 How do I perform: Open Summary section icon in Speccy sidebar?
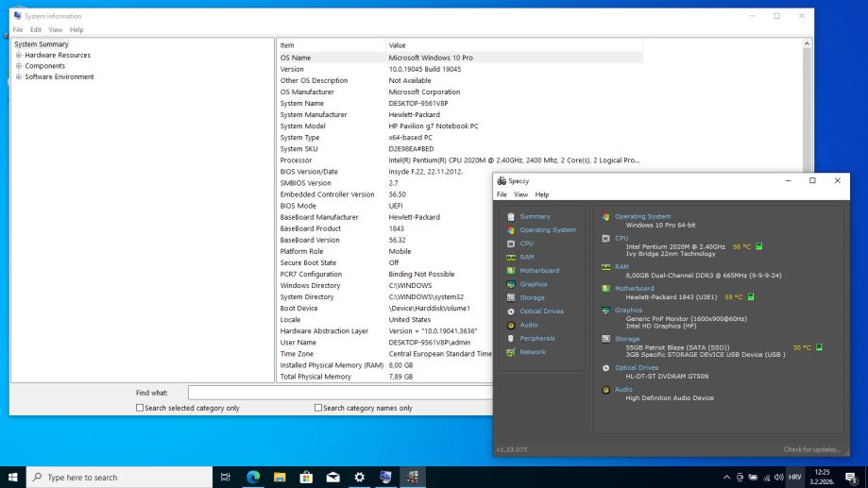(x=511, y=217)
